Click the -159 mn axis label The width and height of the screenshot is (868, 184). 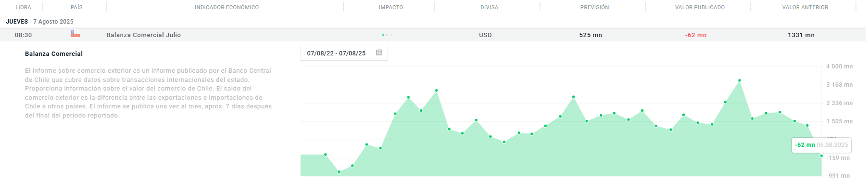(838, 158)
